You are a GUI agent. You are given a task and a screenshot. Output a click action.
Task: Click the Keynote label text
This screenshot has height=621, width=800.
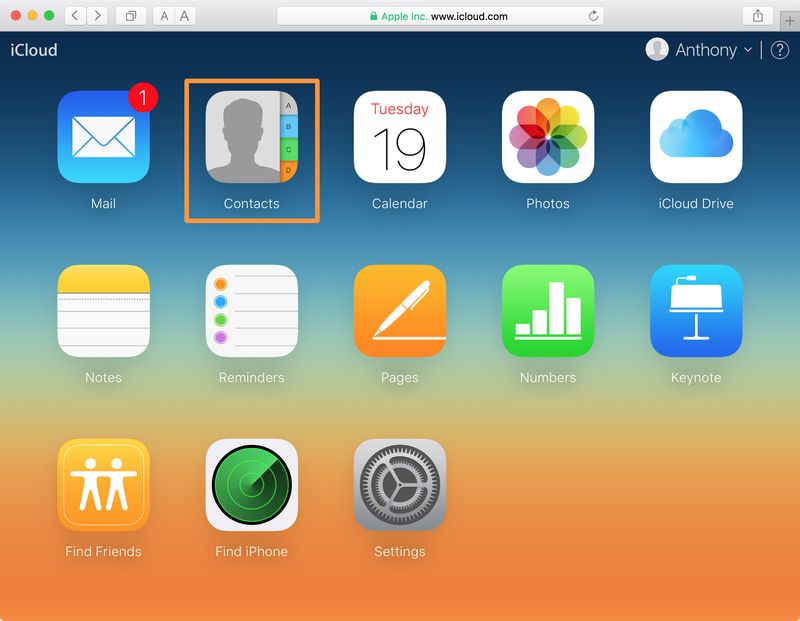click(x=696, y=378)
